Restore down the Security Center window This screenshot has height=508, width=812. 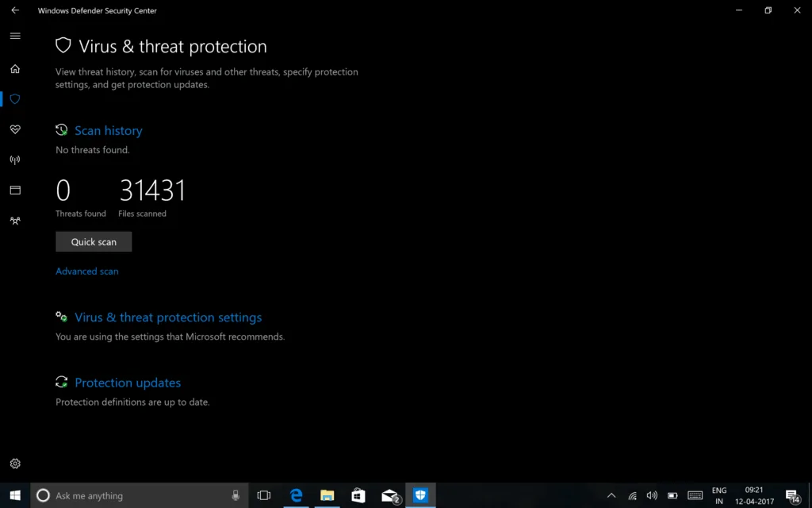[x=768, y=10]
